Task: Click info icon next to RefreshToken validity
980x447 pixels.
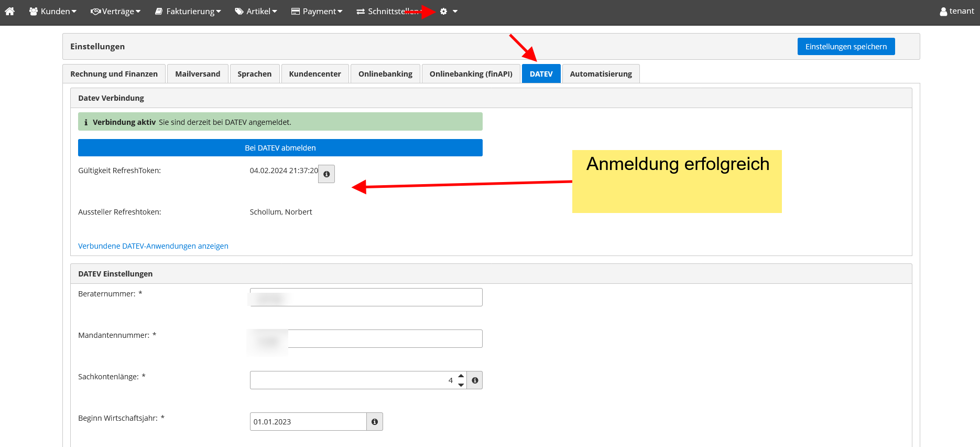Action: click(x=326, y=174)
